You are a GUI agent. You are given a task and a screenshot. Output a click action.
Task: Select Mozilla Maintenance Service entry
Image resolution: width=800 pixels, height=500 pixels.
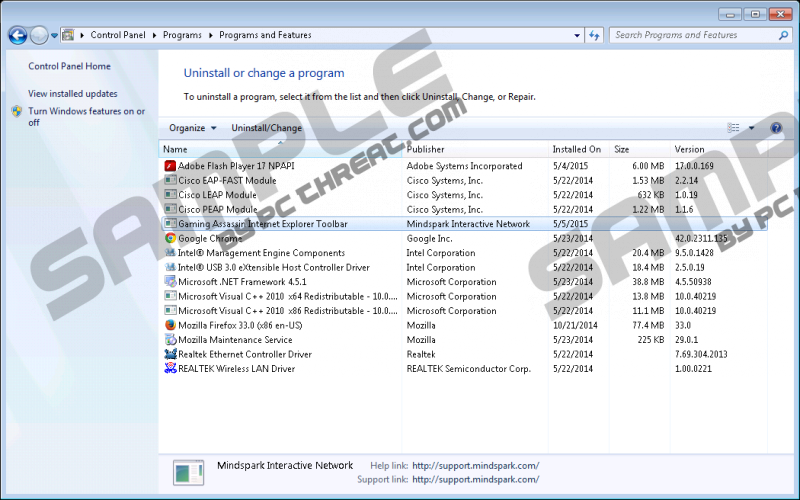click(x=235, y=340)
